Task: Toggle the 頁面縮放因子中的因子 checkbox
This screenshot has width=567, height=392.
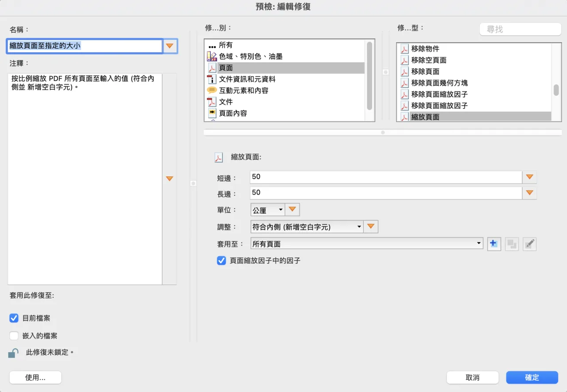Action: click(x=221, y=261)
